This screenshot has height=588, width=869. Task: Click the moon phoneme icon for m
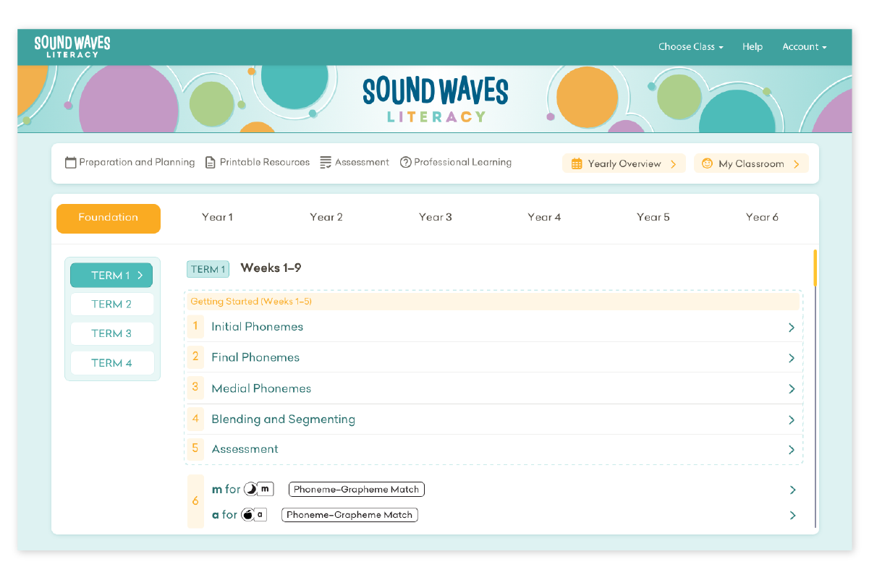point(250,490)
